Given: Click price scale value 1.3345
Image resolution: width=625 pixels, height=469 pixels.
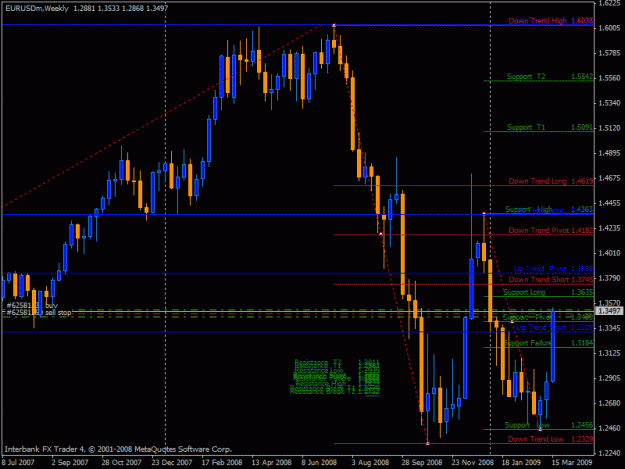Looking at the screenshot, I should point(610,328).
